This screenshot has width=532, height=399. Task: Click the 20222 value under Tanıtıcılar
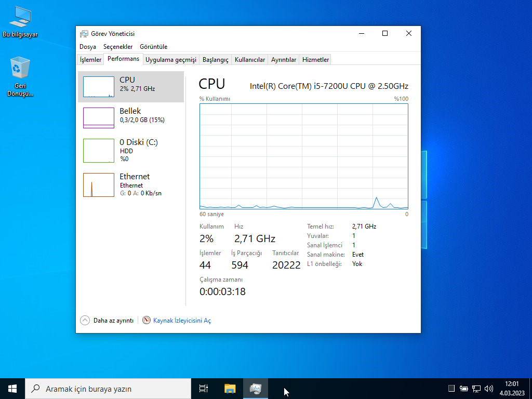[286, 265]
